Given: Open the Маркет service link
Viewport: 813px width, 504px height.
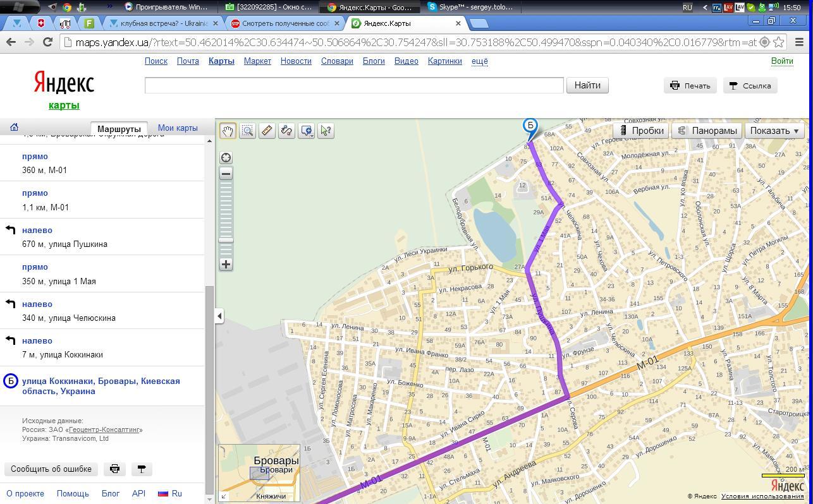Looking at the screenshot, I should [257, 61].
